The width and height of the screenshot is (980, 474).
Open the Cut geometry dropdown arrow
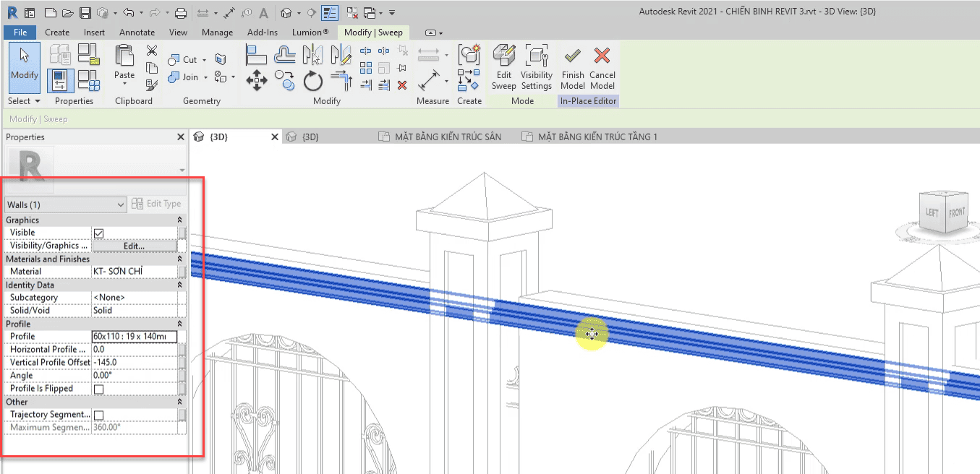[x=205, y=60]
